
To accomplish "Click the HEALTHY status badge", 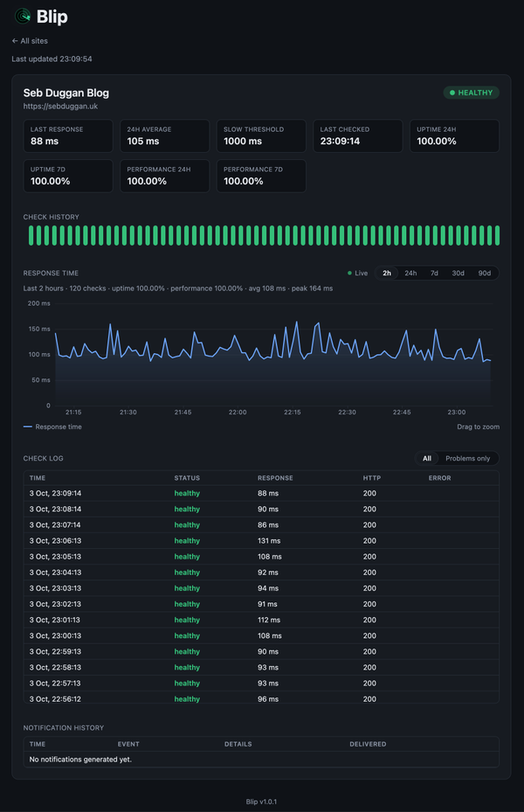I will [471, 93].
